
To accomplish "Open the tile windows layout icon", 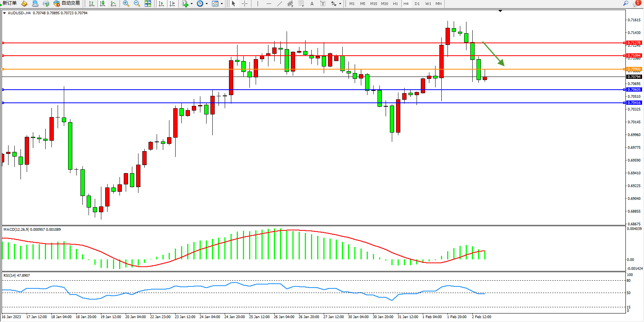I will [x=148, y=3].
